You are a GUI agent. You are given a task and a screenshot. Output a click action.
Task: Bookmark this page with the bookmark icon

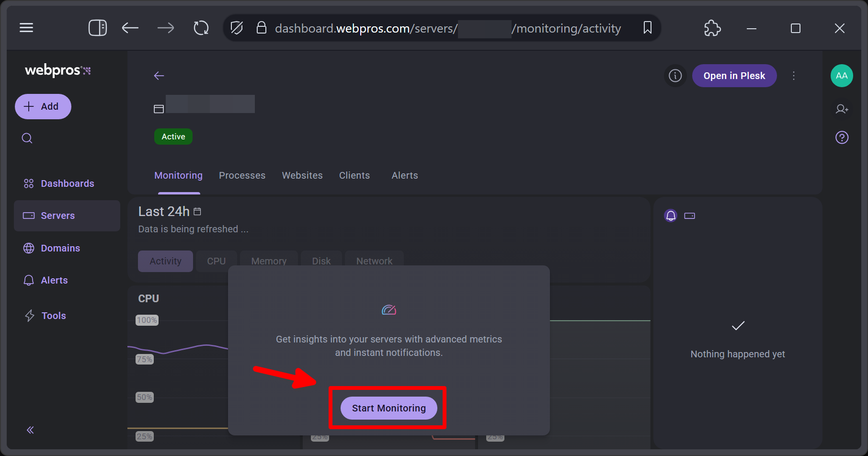tap(648, 28)
